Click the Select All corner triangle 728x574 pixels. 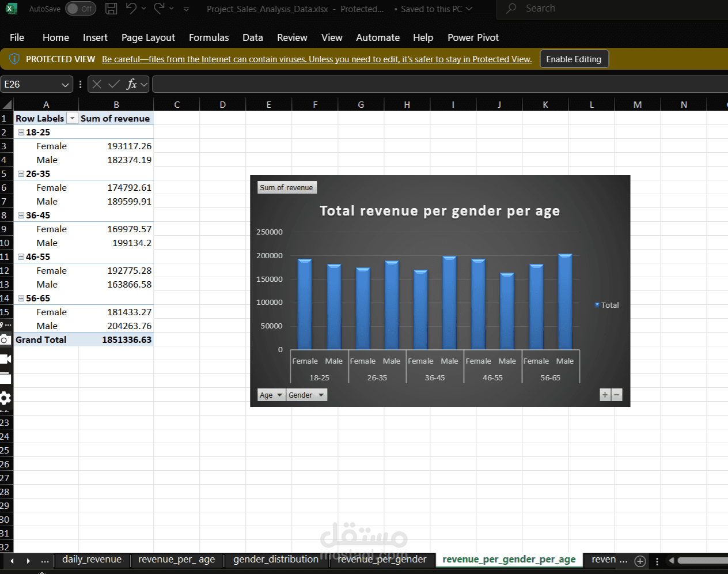[x=7, y=104]
